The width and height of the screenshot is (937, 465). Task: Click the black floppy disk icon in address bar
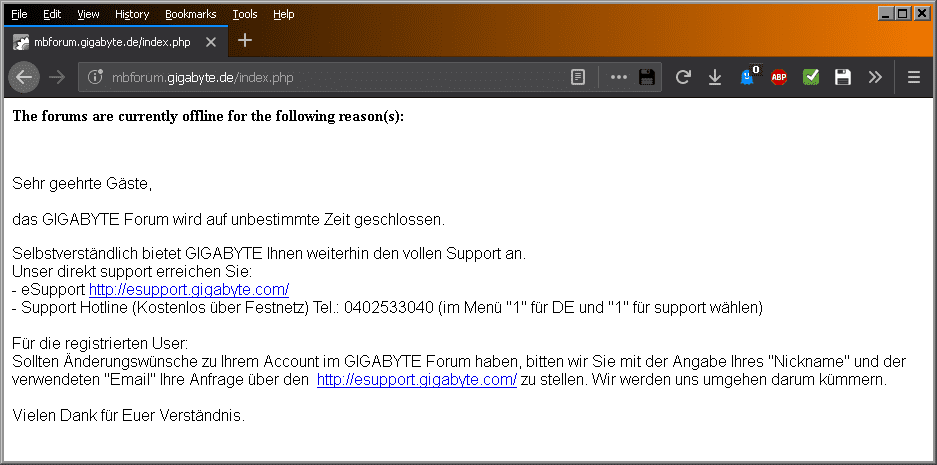coord(647,77)
